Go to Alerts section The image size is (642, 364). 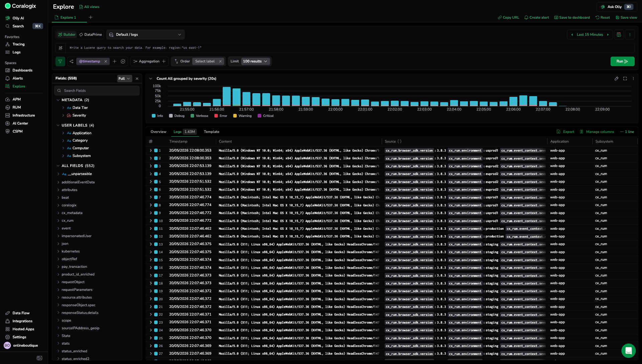(18, 78)
